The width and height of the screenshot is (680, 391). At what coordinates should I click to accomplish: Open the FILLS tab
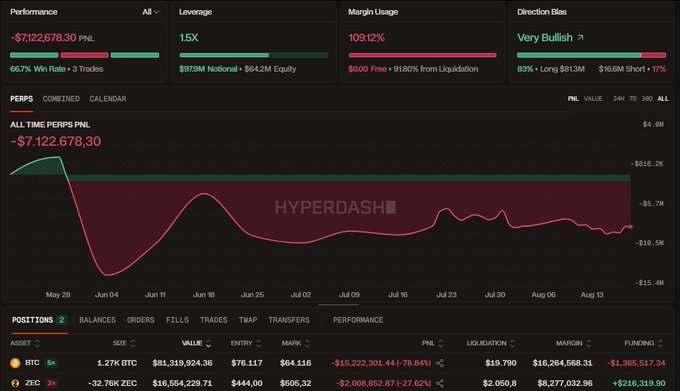177,320
